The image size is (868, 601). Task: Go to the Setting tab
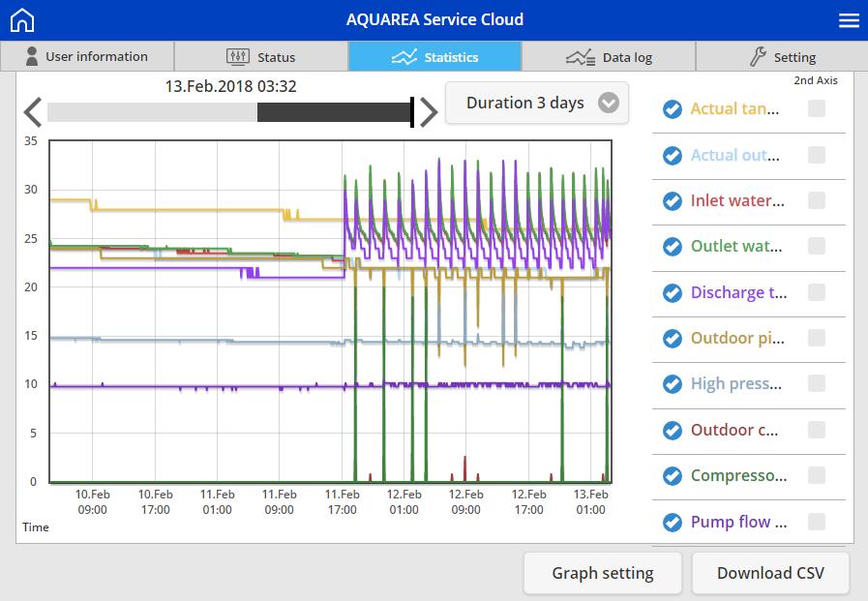[x=782, y=56]
